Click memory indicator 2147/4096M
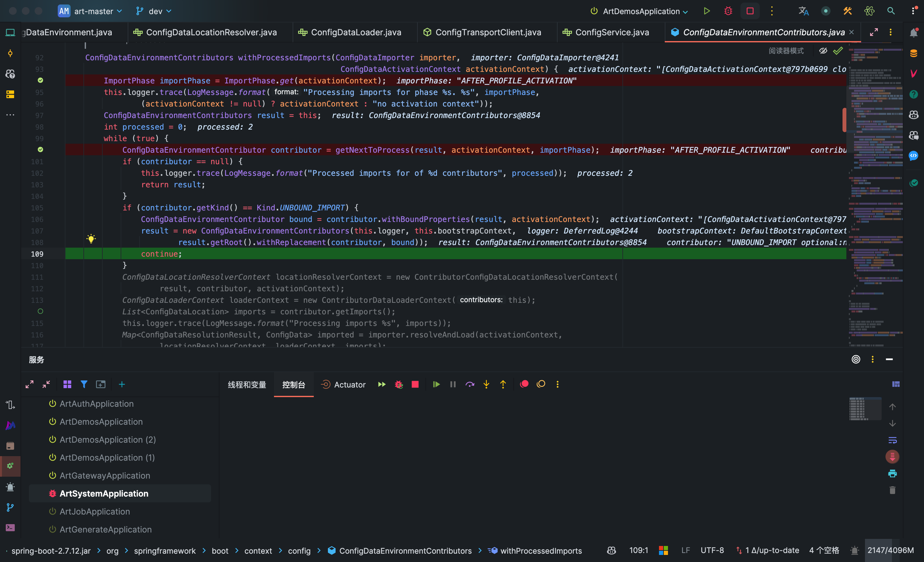 [890, 550]
